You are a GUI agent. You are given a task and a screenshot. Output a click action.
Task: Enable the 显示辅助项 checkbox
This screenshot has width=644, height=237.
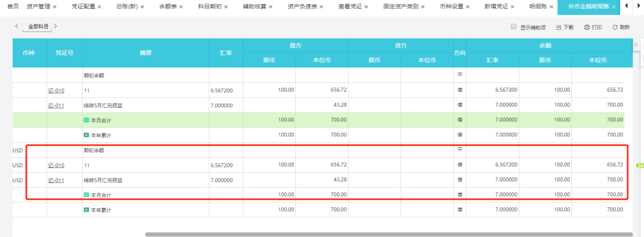[x=513, y=27]
